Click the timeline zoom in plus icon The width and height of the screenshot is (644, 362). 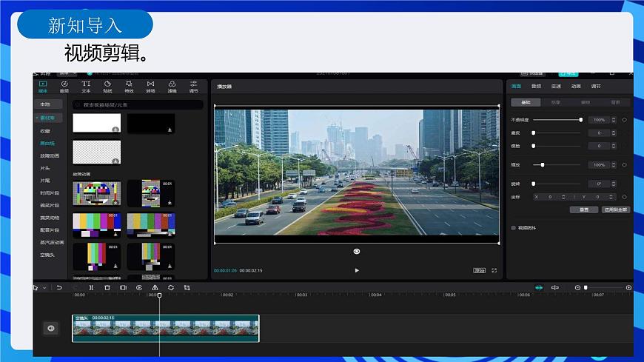click(628, 288)
